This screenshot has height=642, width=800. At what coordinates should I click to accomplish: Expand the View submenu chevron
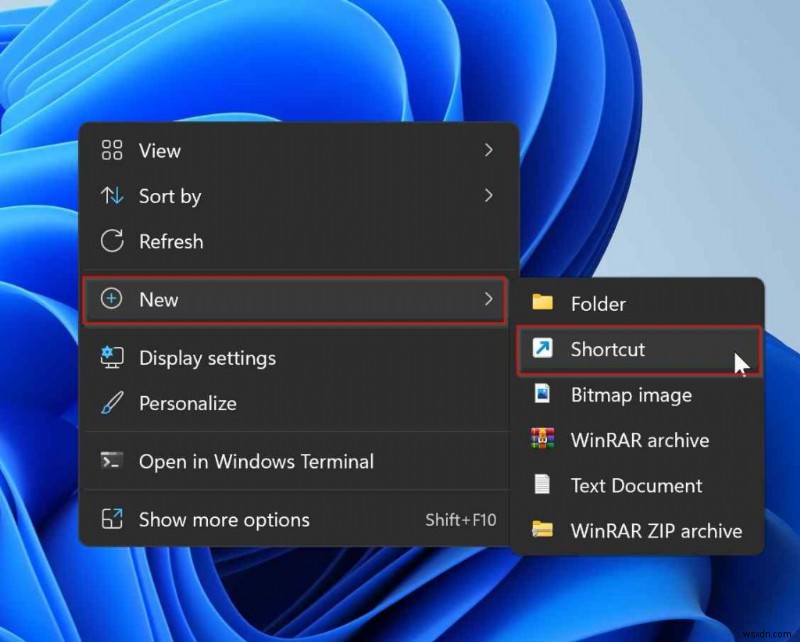coord(489,150)
